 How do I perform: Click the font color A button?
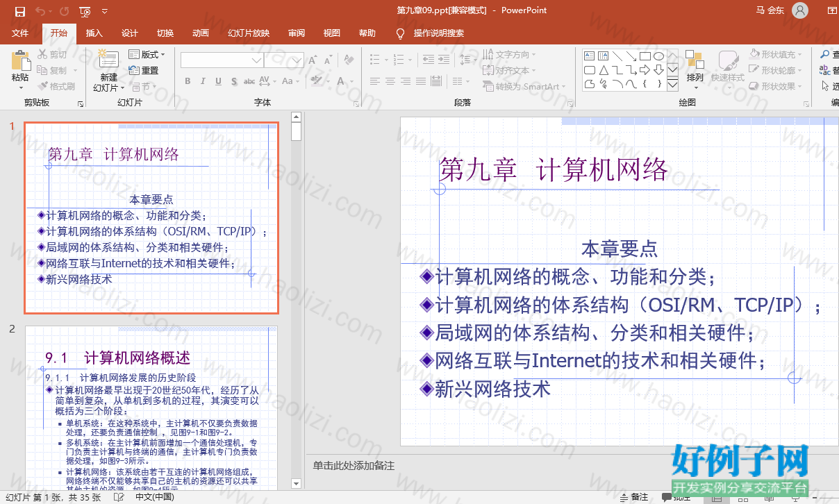coord(340,81)
